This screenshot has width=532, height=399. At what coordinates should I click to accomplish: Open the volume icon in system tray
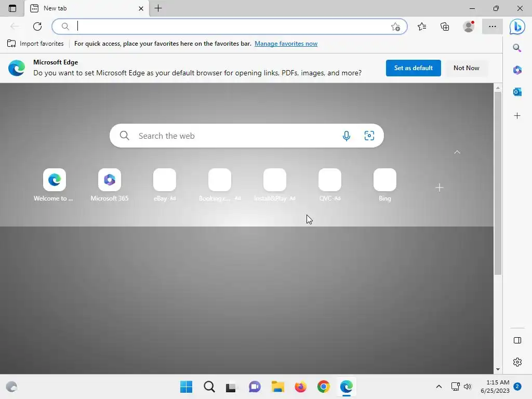pyautogui.click(x=468, y=387)
